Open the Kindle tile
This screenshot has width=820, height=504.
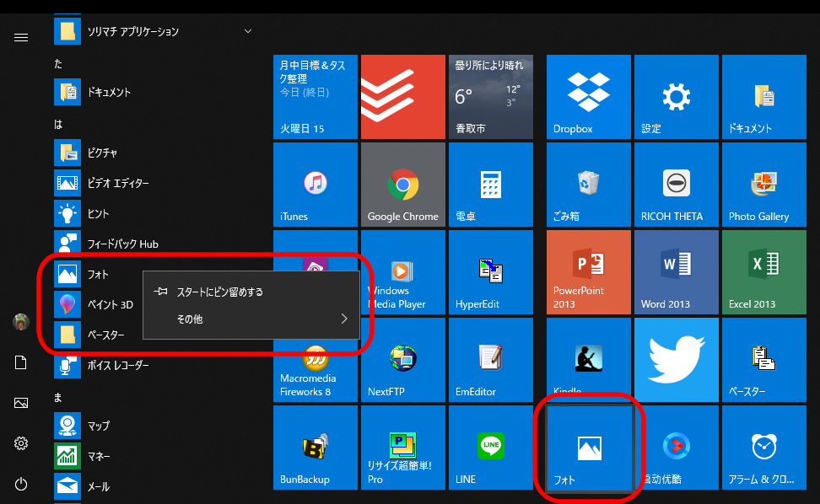coord(588,360)
